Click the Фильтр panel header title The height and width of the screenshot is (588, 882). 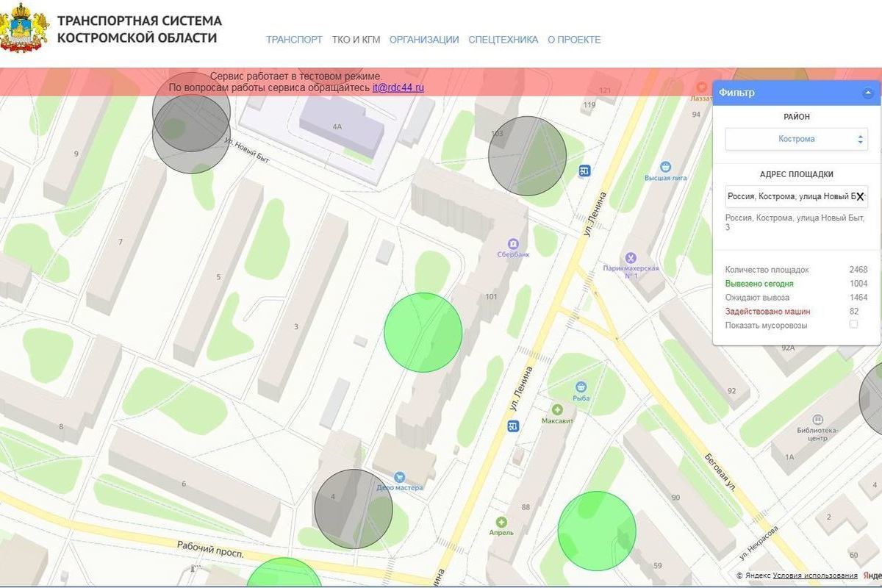[737, 93]
